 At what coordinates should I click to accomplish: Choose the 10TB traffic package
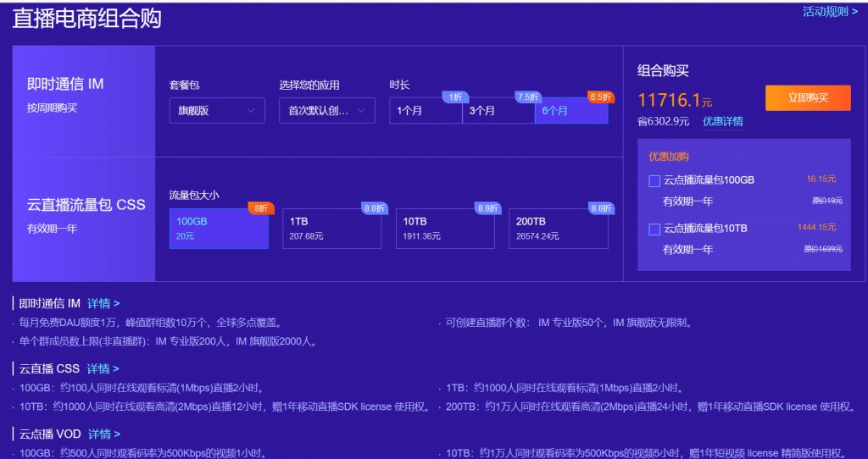coord(445,229)
